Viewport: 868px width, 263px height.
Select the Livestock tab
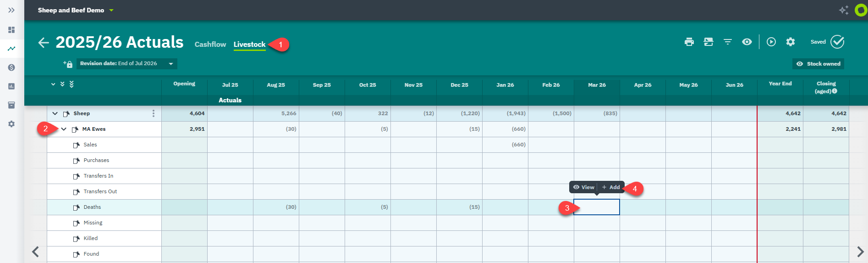click(249, 45)
